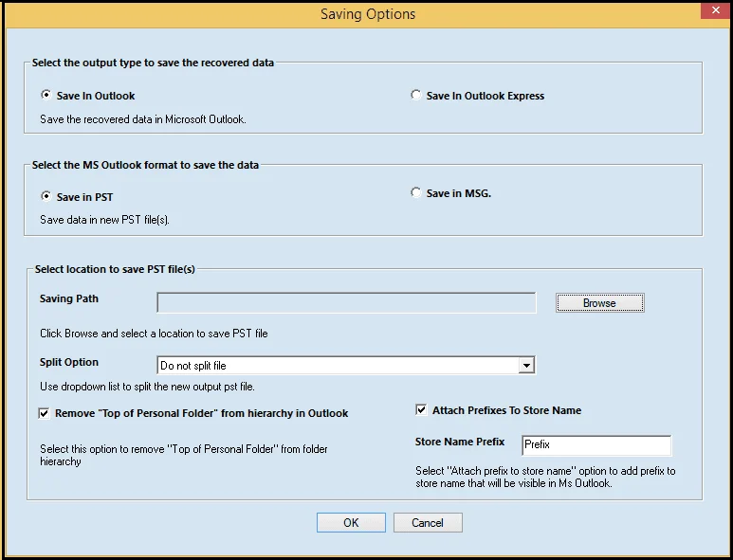Toggle Attach Prefixes To Store Name checkbox
The image size is (733, 560).
[421, 410]
